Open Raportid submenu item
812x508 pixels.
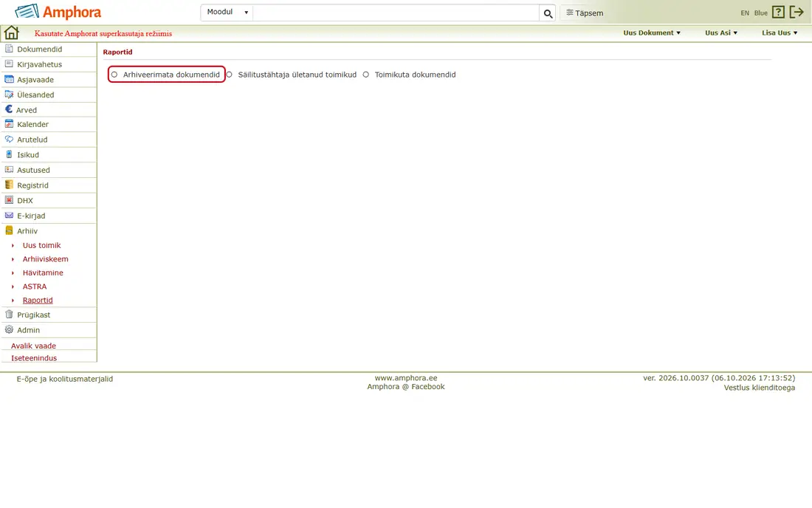coord(38,301)
